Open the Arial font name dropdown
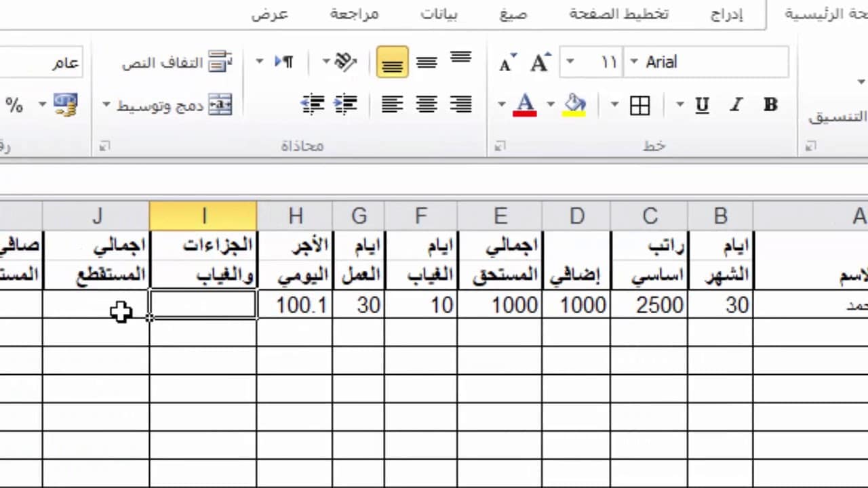This screenshot has width=868, height=488. 634,62
